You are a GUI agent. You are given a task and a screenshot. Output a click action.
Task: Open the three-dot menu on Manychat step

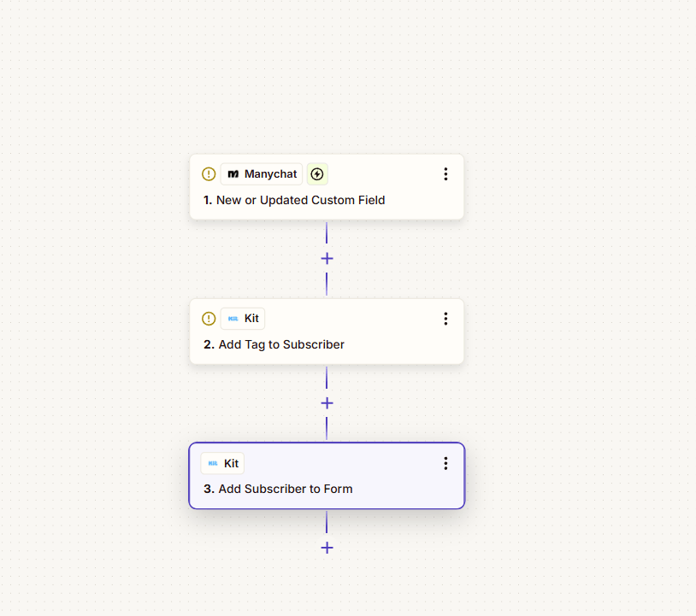445,173
